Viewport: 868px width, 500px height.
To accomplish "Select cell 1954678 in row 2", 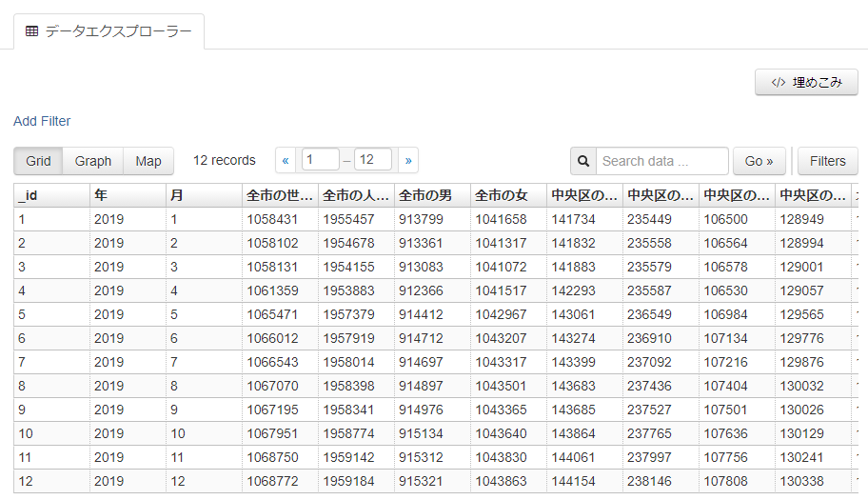I will 357,243.
